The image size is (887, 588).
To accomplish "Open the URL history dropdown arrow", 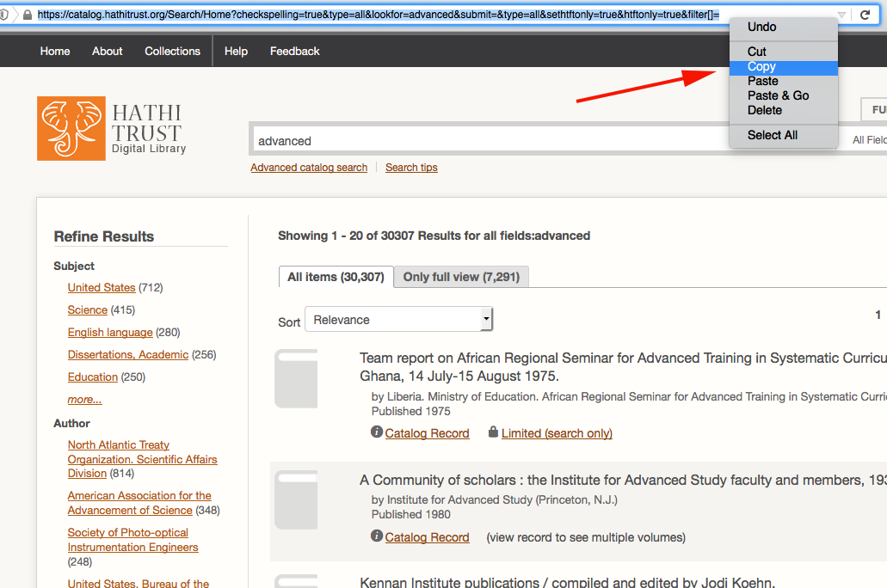I will click(841, 15).
